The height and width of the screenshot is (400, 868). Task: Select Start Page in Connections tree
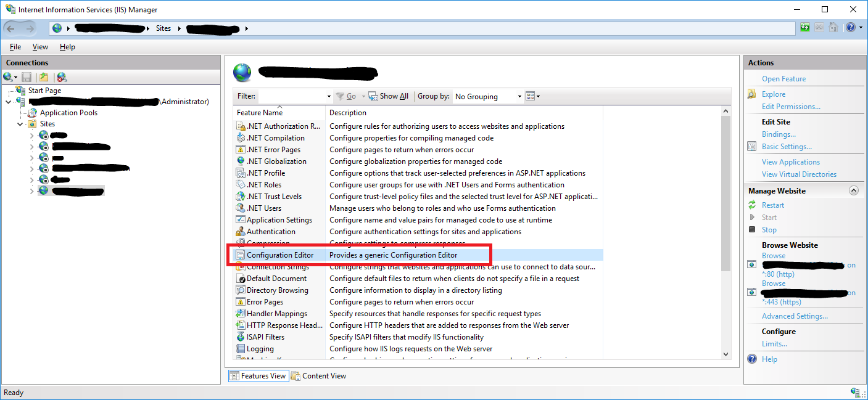pos(44,91)
